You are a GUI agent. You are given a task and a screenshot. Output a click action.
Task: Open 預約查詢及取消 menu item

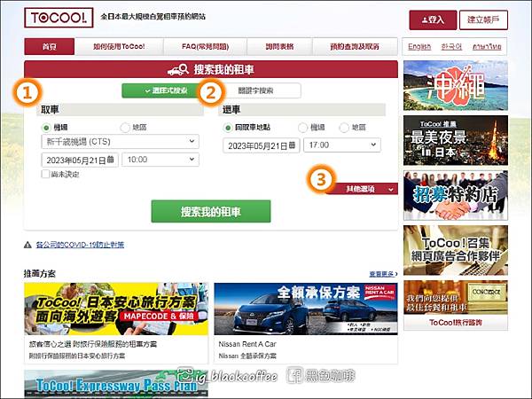pyautogui.click(x=355, y=46)
